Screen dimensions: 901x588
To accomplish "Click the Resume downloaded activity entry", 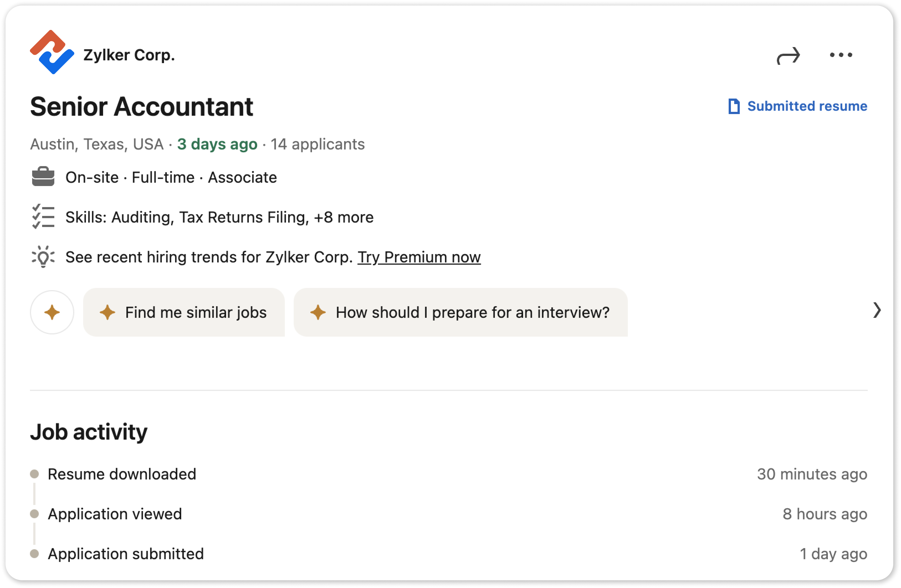I will click(449, 474).
